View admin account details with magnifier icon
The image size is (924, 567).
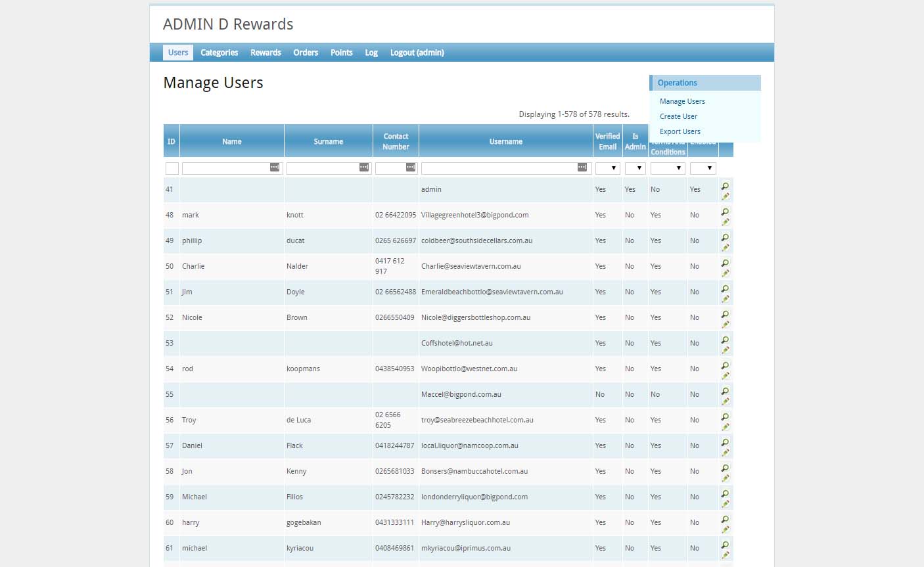[x=725, y=187]
